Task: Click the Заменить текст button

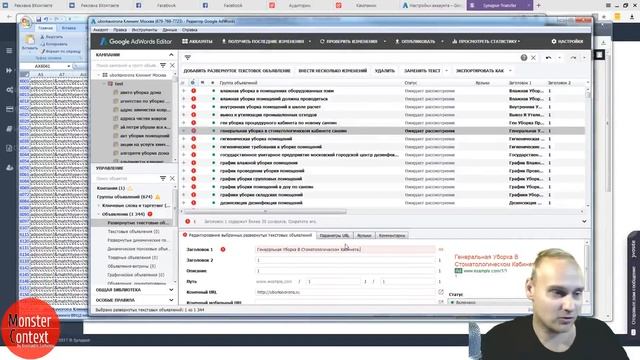Action: [x=422, y=71]
